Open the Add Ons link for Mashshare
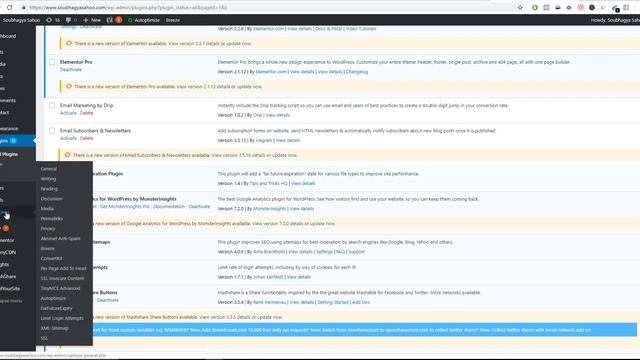640x360 pixels. click(x=361, y=302)
